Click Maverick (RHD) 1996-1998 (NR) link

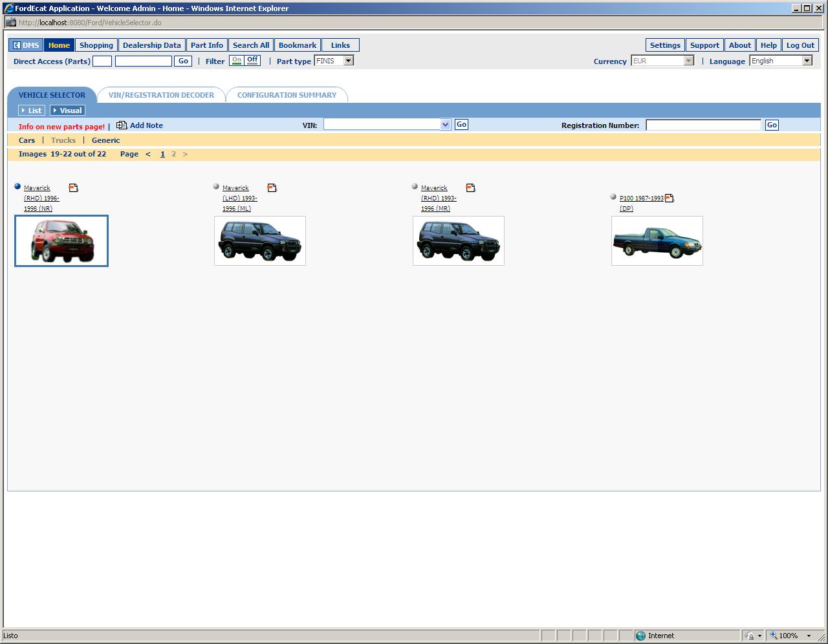(41, 198)
